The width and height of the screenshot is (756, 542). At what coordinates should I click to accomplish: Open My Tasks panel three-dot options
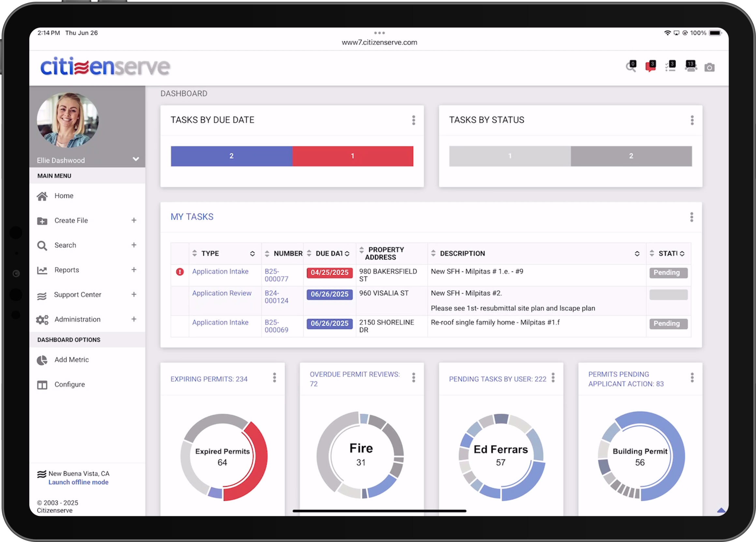691,217
